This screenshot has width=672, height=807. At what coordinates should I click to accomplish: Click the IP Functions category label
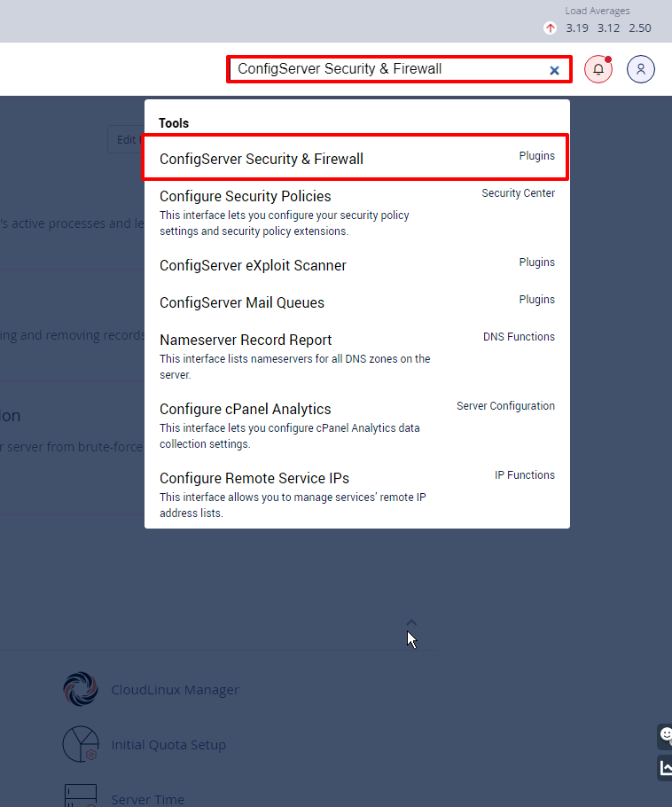coord(524,475)
